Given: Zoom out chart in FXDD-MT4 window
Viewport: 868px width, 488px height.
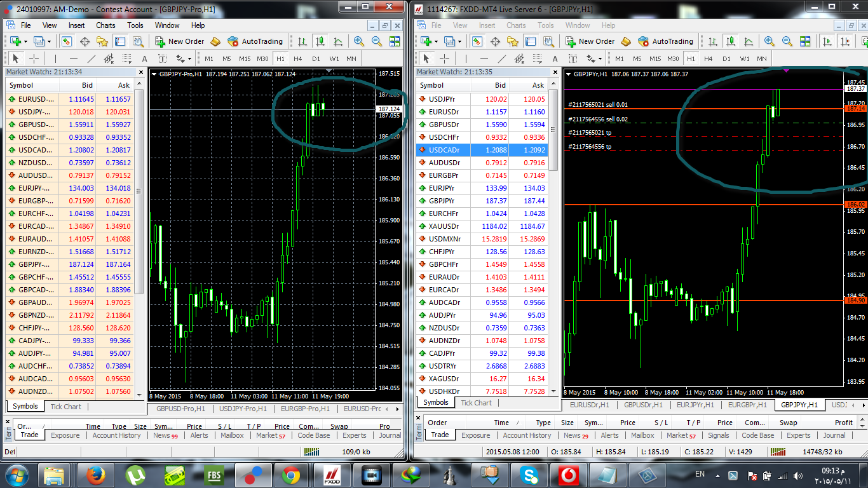Looking at the screenshot, I should coord(787,41).
